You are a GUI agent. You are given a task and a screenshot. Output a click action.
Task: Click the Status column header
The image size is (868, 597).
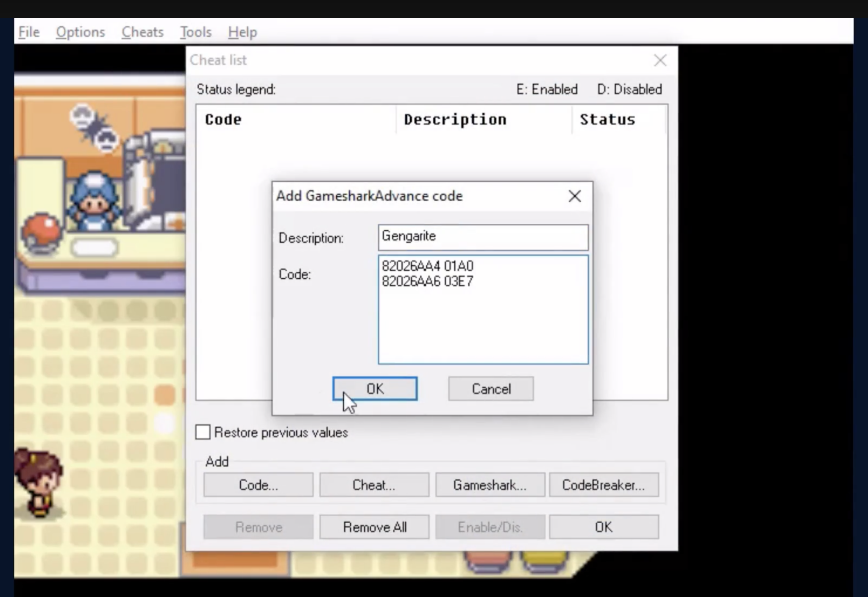[x=607, y=119]
